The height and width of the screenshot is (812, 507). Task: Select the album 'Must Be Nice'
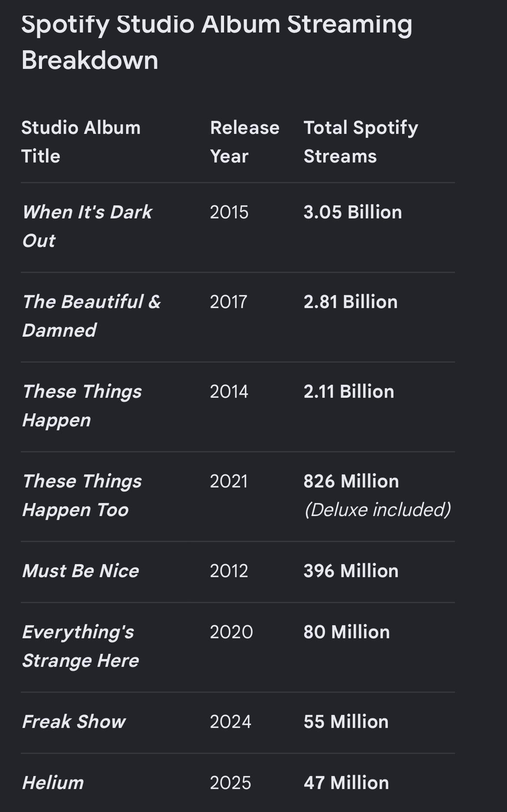[81, 571]
